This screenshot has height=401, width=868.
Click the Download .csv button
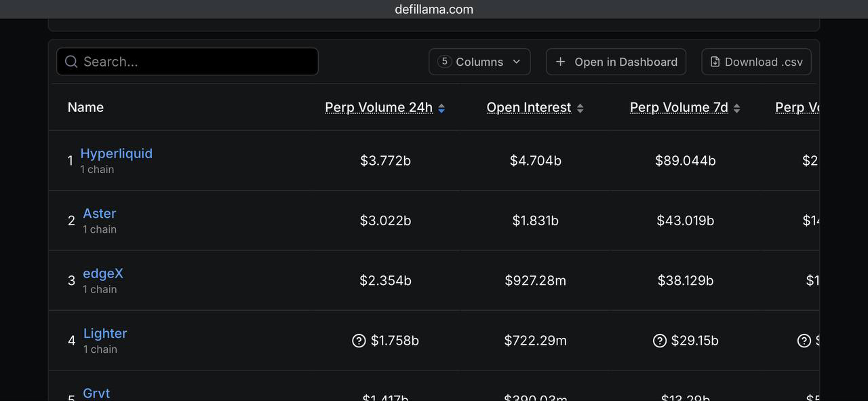756,62
